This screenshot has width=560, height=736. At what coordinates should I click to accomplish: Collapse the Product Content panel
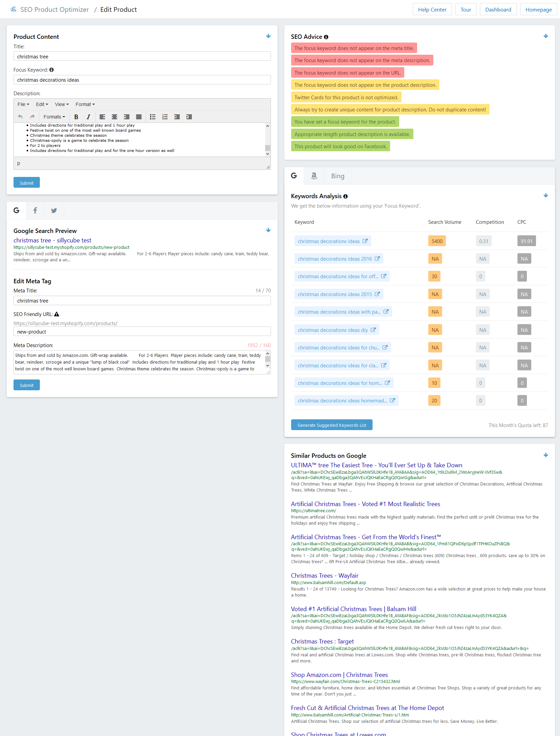(268, 36)
